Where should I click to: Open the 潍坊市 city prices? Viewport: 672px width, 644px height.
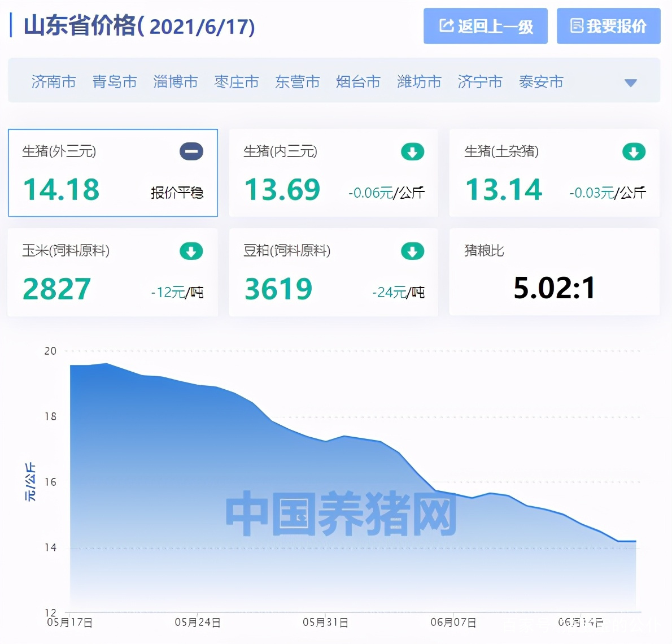click(x=418, y=81)
